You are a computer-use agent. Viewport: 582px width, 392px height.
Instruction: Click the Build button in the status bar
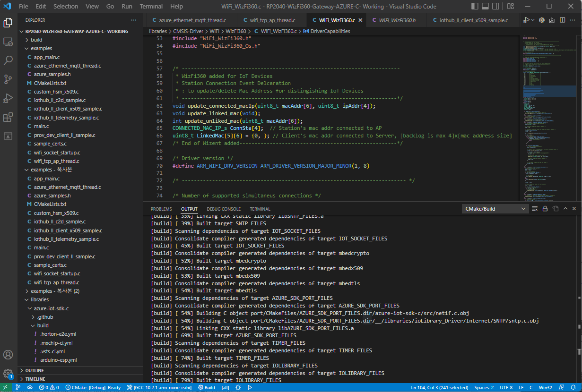(207, 387)
